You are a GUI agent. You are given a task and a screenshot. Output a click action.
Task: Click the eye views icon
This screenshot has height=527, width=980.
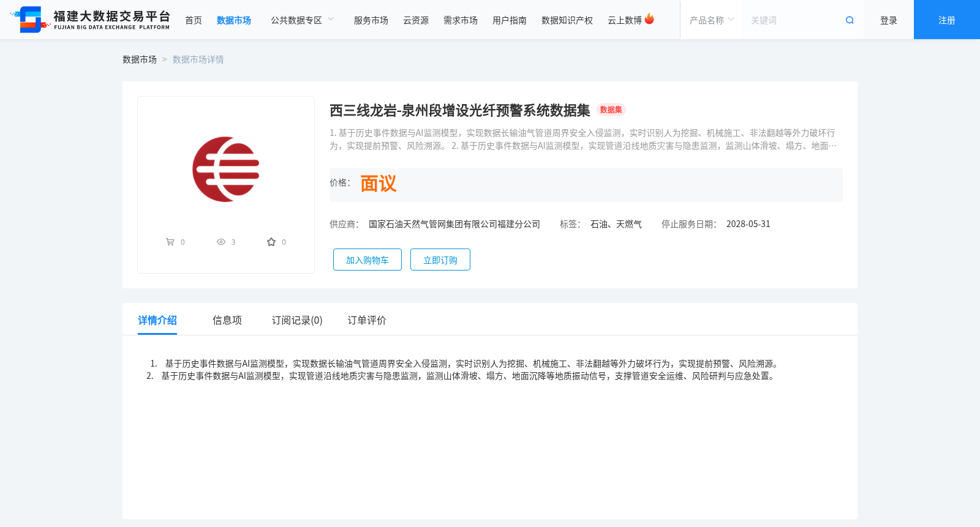point(221,242)
